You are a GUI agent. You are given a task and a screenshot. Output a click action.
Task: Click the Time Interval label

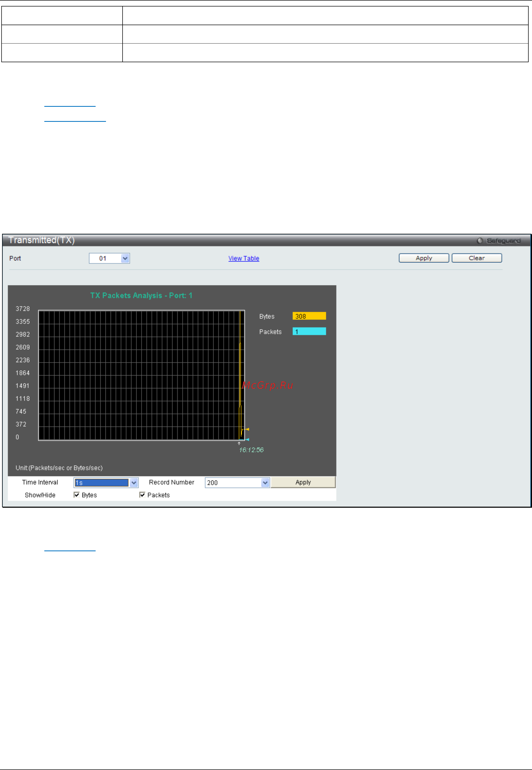40,482
